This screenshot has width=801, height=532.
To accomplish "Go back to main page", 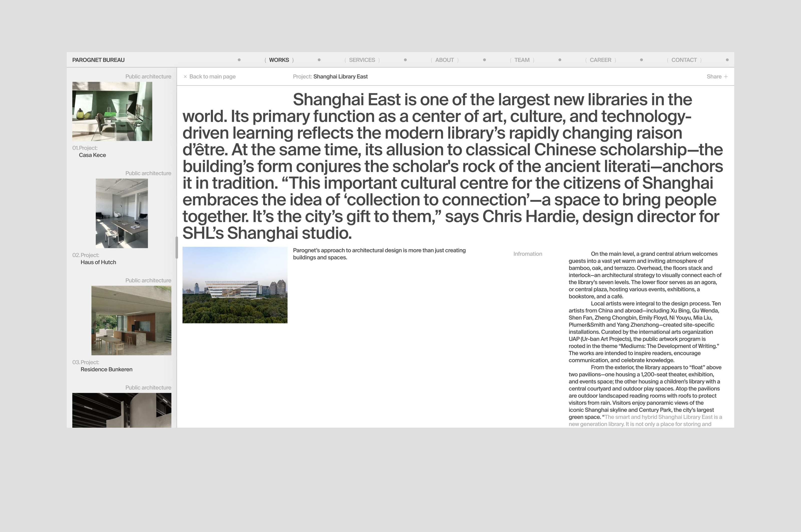I will pos(212,77).
